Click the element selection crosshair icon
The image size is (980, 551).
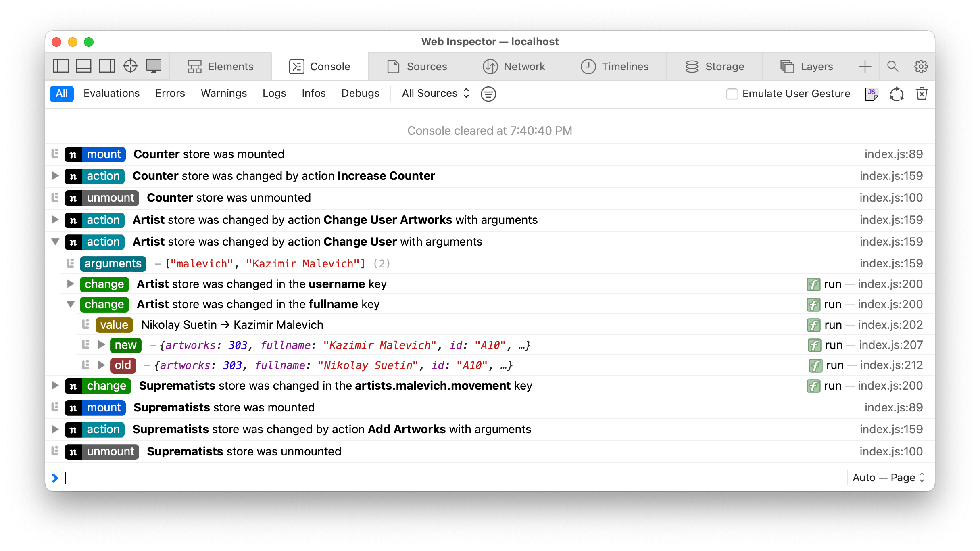point(130,66)
